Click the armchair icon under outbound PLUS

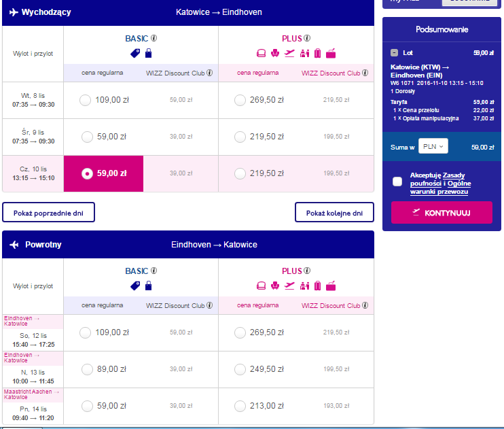pyautogui.click(x=275, y=53)
